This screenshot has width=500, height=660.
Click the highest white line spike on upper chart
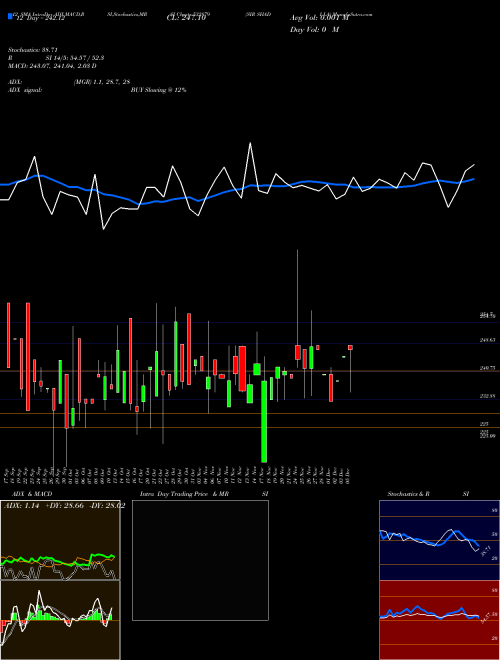pos(250,144)
